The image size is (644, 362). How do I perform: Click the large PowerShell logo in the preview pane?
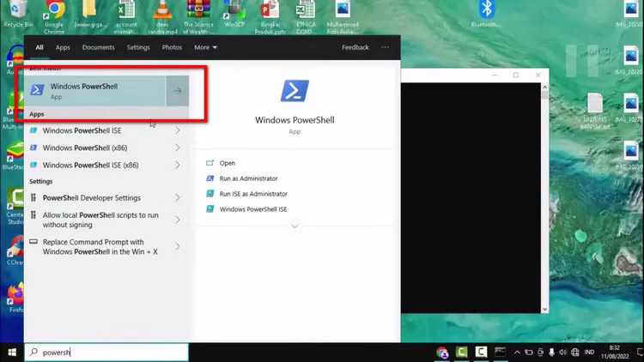pyautogui.click(x=295, y=91)
